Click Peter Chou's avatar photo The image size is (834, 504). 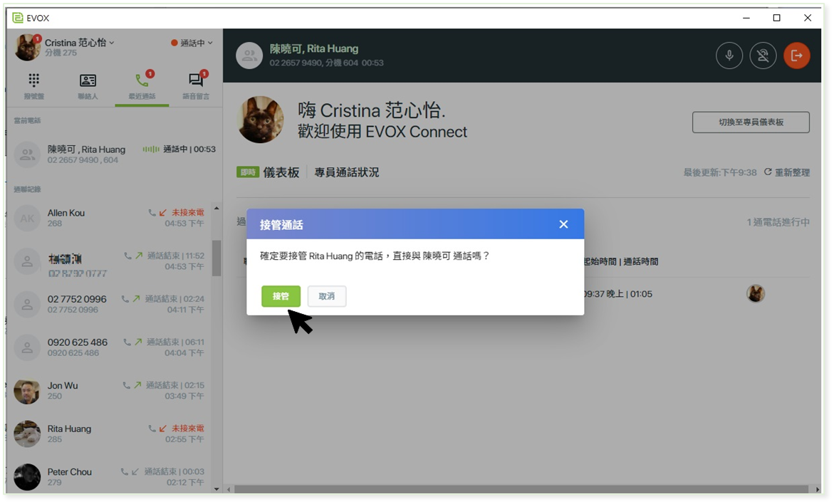click(26, 477)
